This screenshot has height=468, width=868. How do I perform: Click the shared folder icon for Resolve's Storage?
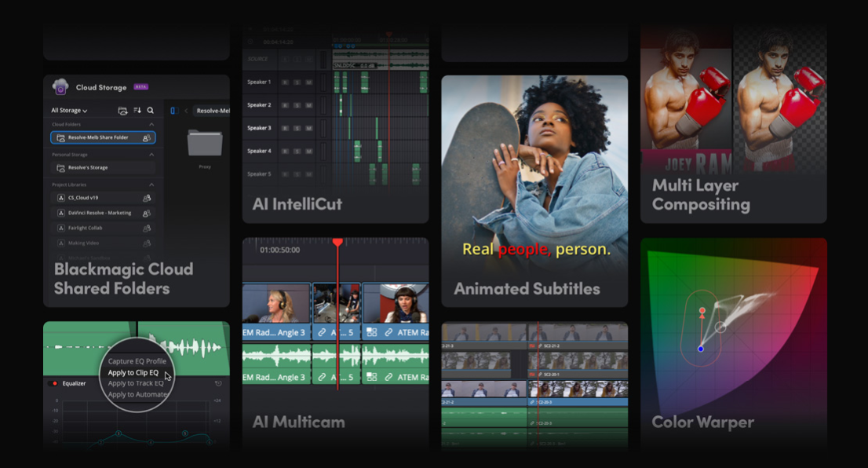pyautogui.click(x=61, y=167)
